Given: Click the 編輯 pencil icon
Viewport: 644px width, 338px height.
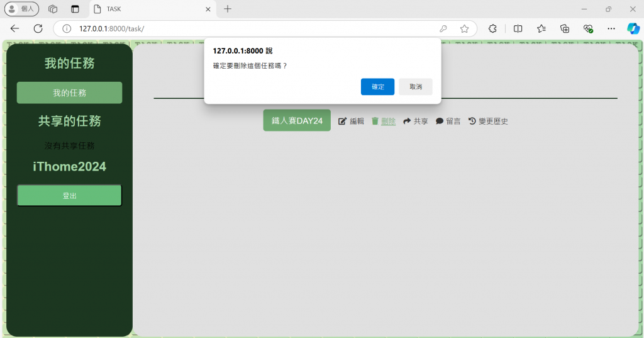Looking at the screenshot, I should pos(342,121).
